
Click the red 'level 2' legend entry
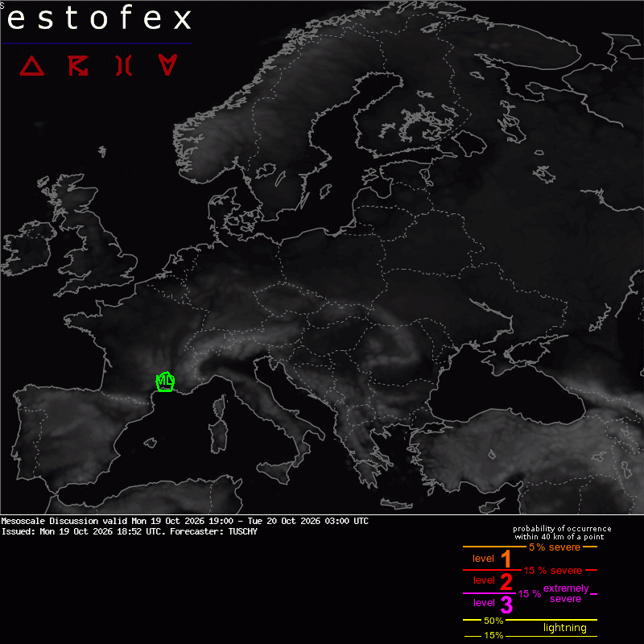(493, 580)
